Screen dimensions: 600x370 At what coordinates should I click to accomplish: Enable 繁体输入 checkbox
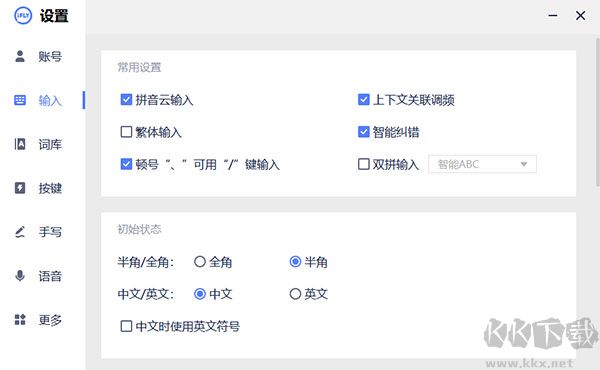[126, 132]
